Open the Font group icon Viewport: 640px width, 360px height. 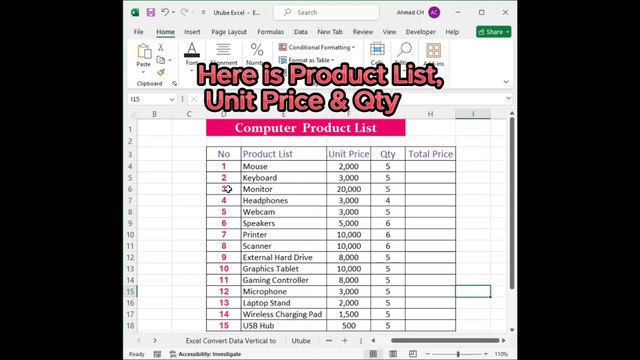(192, 50)
